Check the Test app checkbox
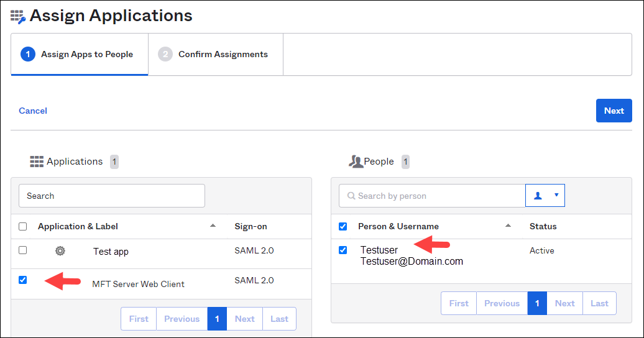The height and width of the screenshot is (338, 644). point(23,250)
